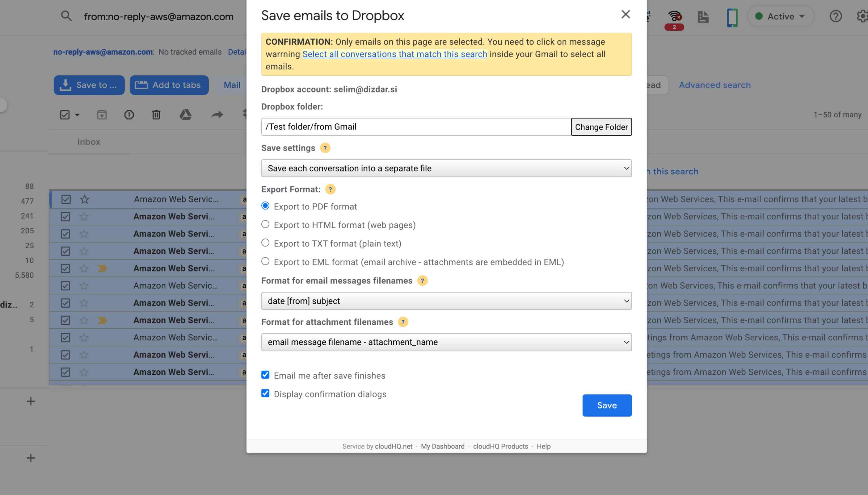Open Advanced search link

pyautogui.click(x=715, y=85)
